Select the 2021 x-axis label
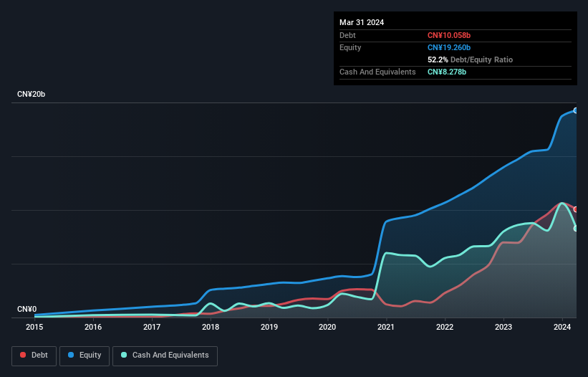Image resolution: width=588 pixels, height=377 pixels. [386, 327]
